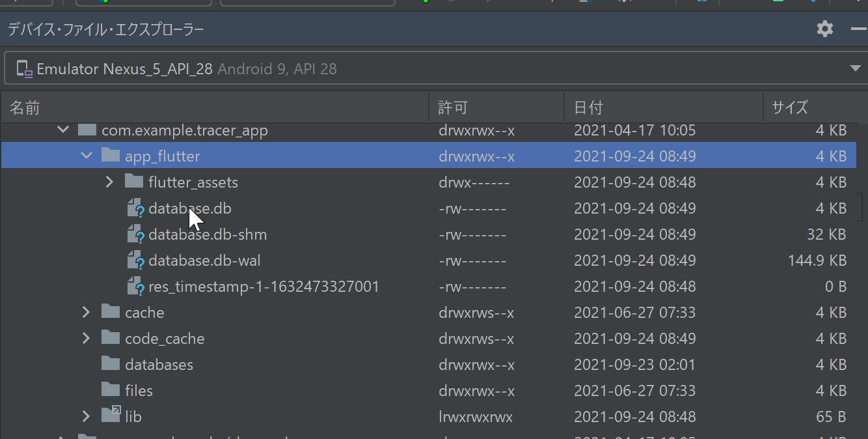
Task: Click the database.db-shm file icon
Action: tap(135, 235)
